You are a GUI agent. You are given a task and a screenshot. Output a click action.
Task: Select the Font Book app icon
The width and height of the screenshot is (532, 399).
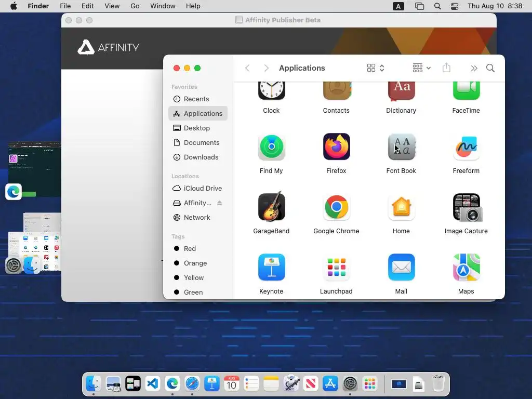click(x=402, y=147)
